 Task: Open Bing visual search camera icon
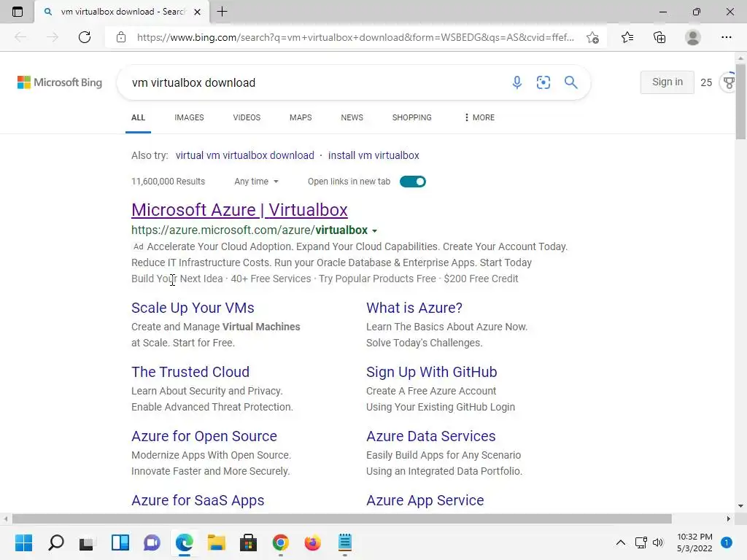(543, 82)
